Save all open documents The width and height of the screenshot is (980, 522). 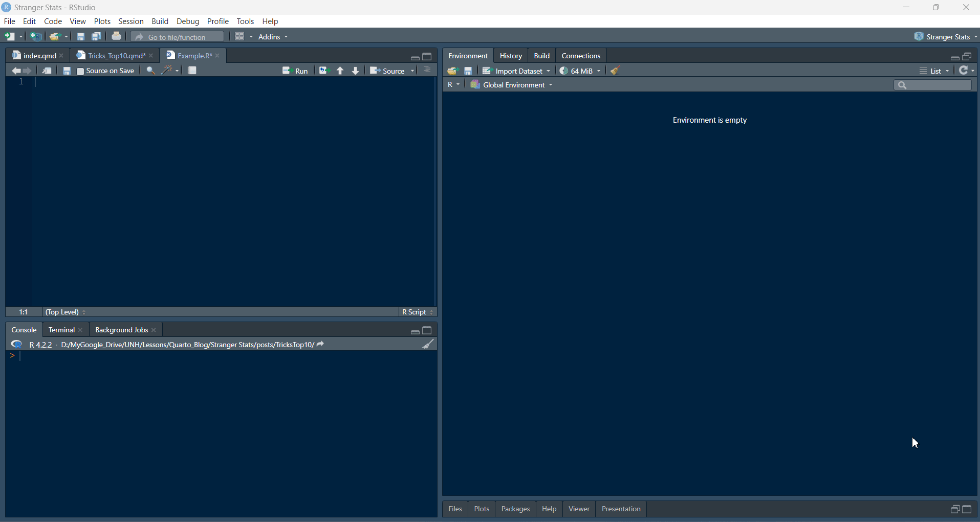pos(96,37)
